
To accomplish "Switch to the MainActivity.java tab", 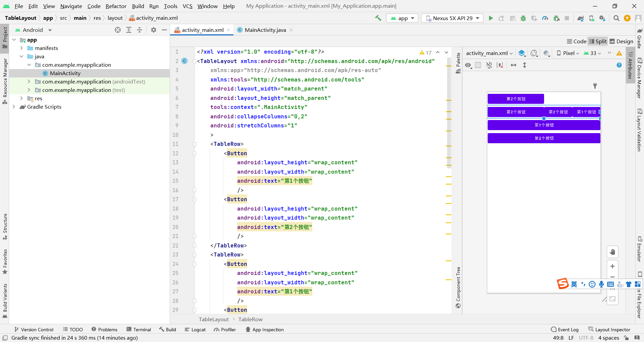I will point(265,30).
